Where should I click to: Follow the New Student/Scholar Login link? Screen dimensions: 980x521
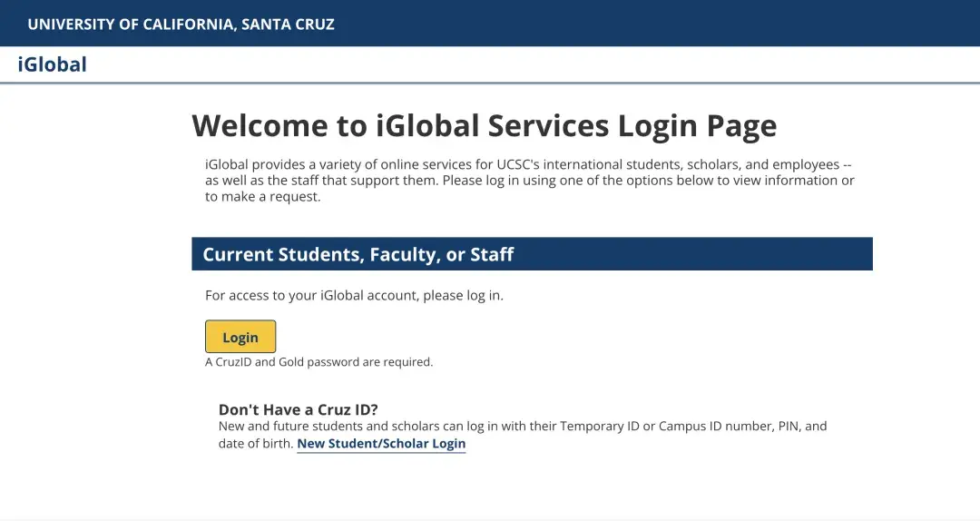pos(381,444)
